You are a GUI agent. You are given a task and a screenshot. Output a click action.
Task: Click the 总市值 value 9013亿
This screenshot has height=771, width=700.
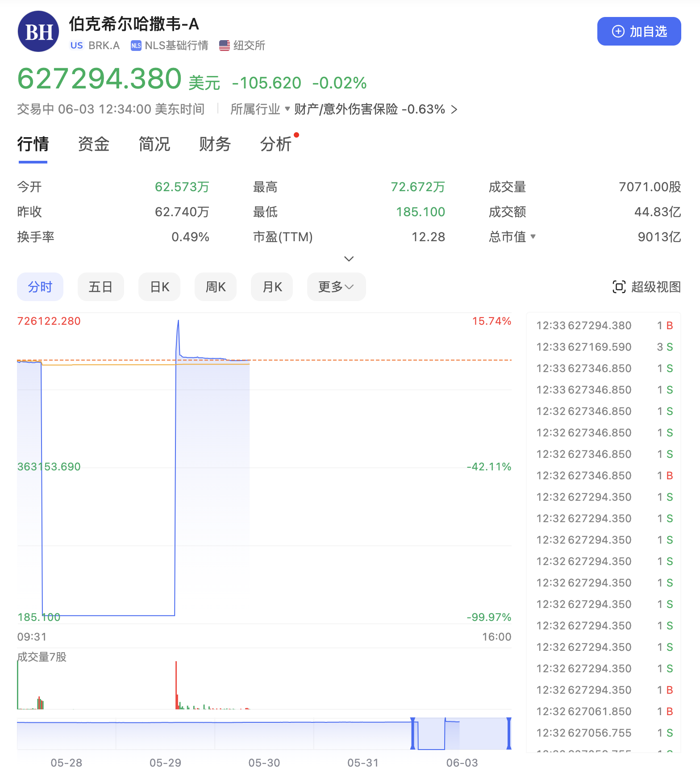pos(659,237)
